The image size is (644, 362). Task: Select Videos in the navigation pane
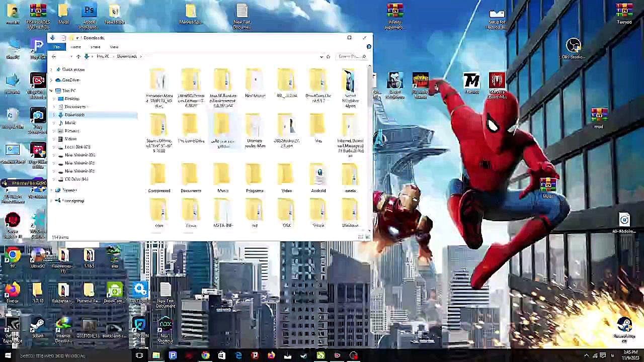(x=70, y=139)
